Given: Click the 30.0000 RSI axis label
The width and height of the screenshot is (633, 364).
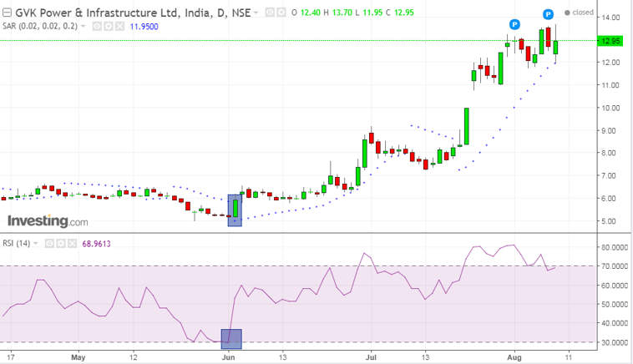Looking at the screenshot, I should click(x=615, y=342).
